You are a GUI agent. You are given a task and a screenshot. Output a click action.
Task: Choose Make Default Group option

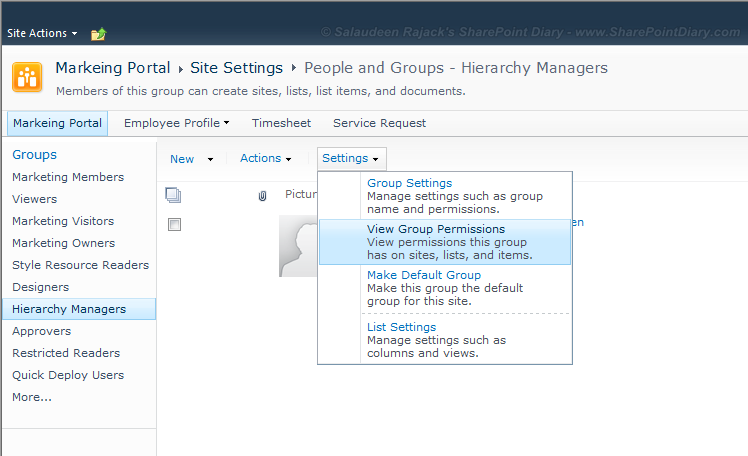[x=424, y=275]
